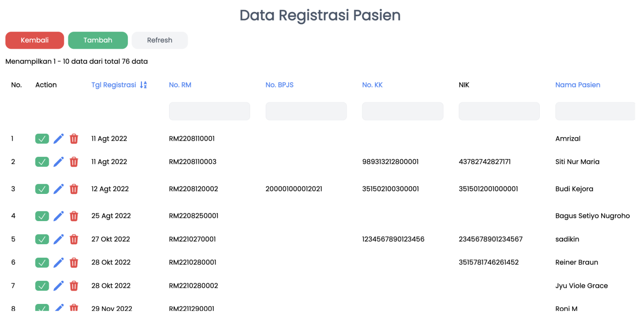Click the edit pencil icon for Amrizal
The height and width of the screenshot is (312, 644).
[59, 139]
